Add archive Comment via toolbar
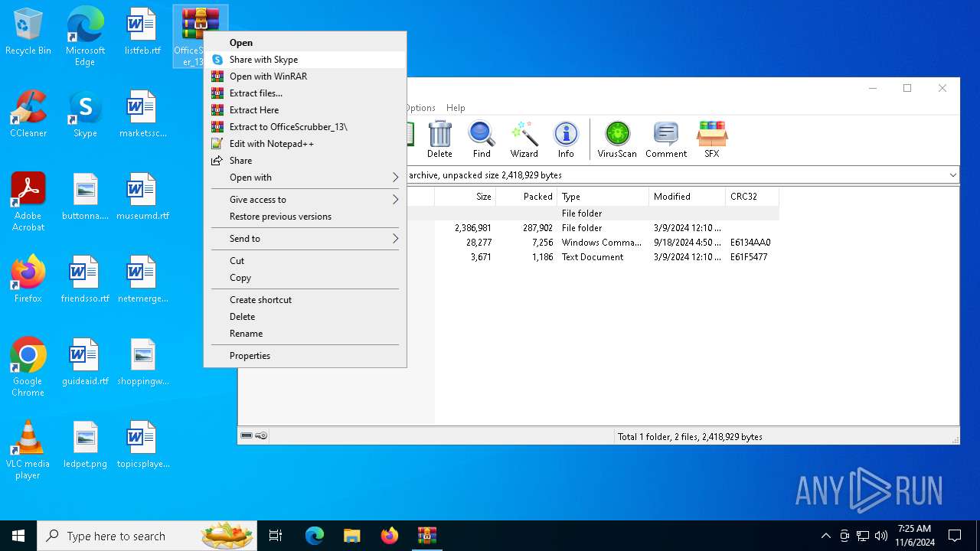Screen dimensions: 980x551 (665, 139)
